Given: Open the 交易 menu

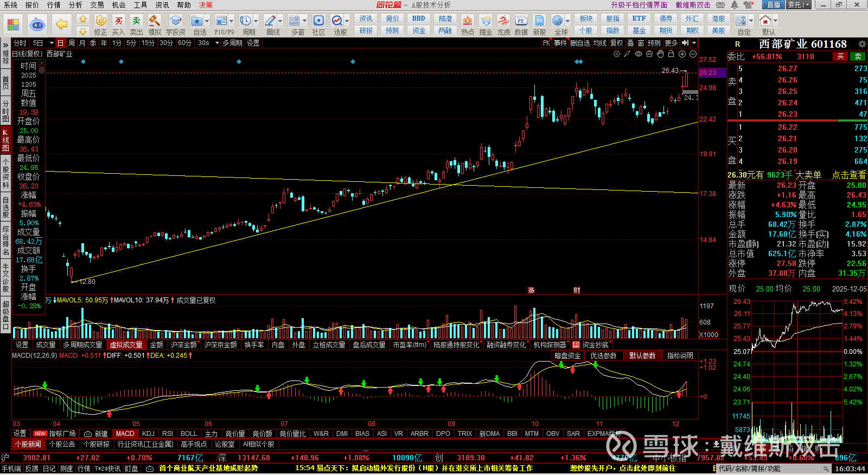Looking at the screenshot, I should pyautogui.click(x=97, y=5).
